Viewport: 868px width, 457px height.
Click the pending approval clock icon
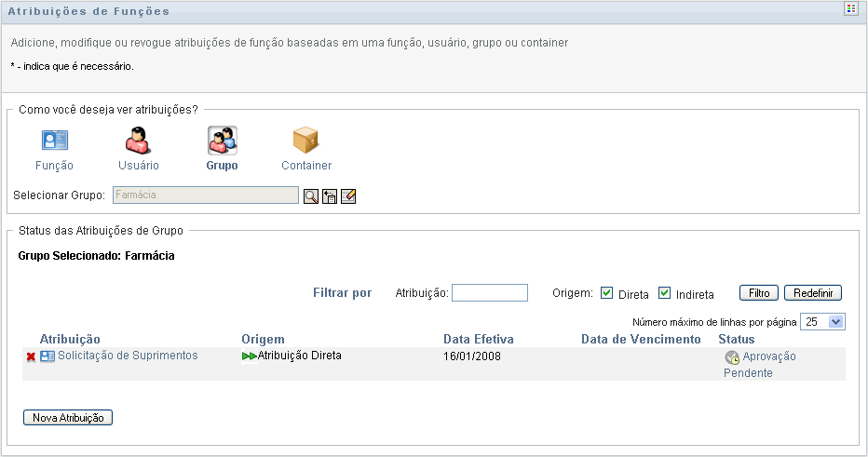tap(732, 357)
